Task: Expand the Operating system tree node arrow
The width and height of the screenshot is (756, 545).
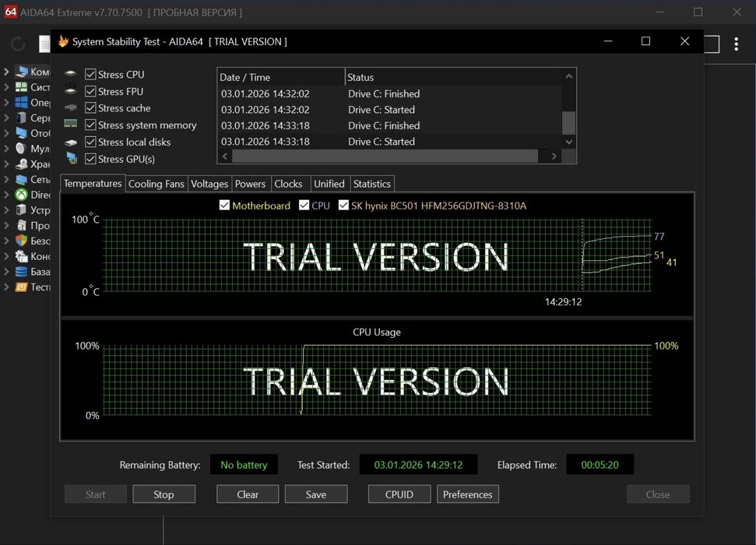Action: pos(6,102)
